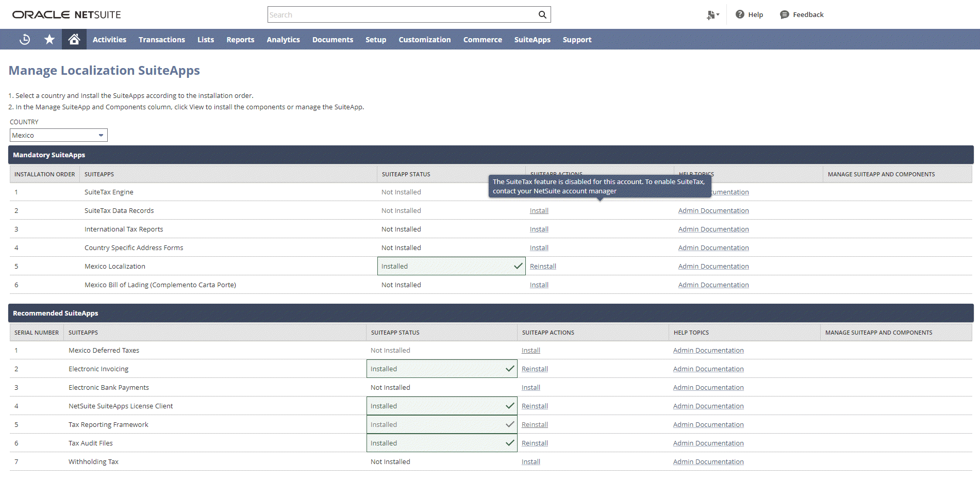The height and width of the screenshot is (479, 980).
Task: Open the Commerce menu
Action: coord(483,40)
